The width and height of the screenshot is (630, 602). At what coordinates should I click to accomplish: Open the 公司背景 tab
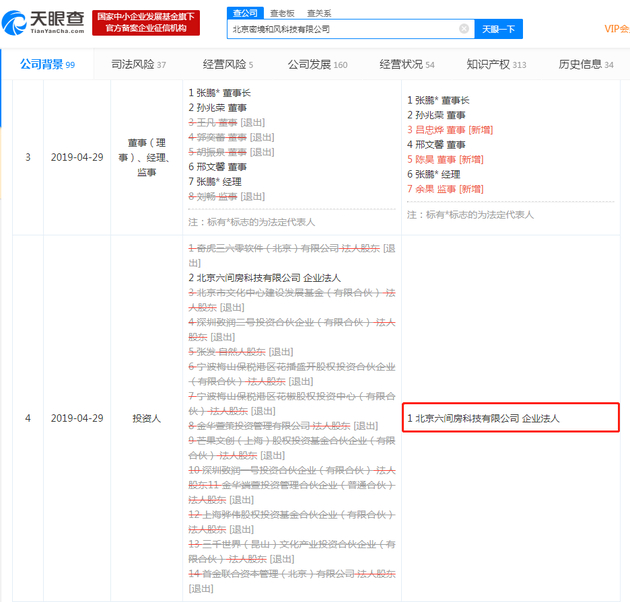pyautogui.click(x=47, y=64)
